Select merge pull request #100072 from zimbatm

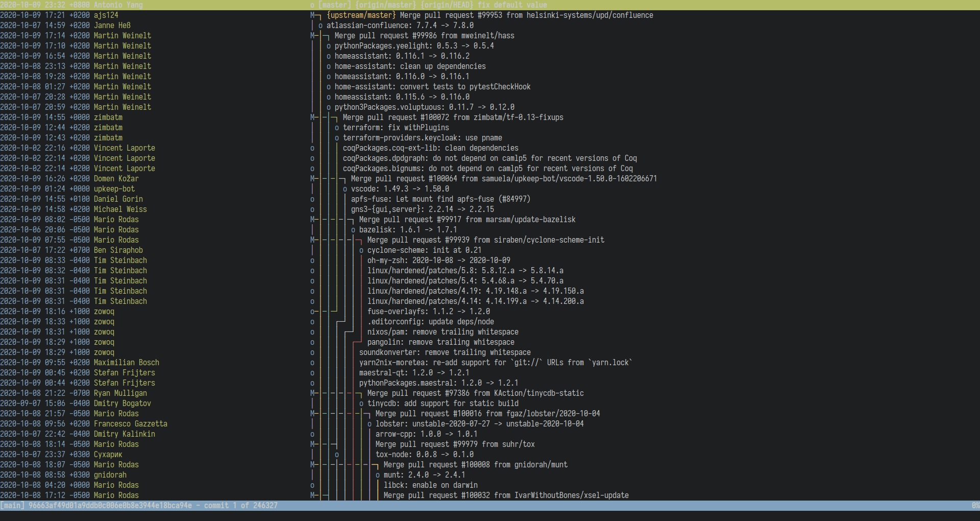[x=490, y=117]
